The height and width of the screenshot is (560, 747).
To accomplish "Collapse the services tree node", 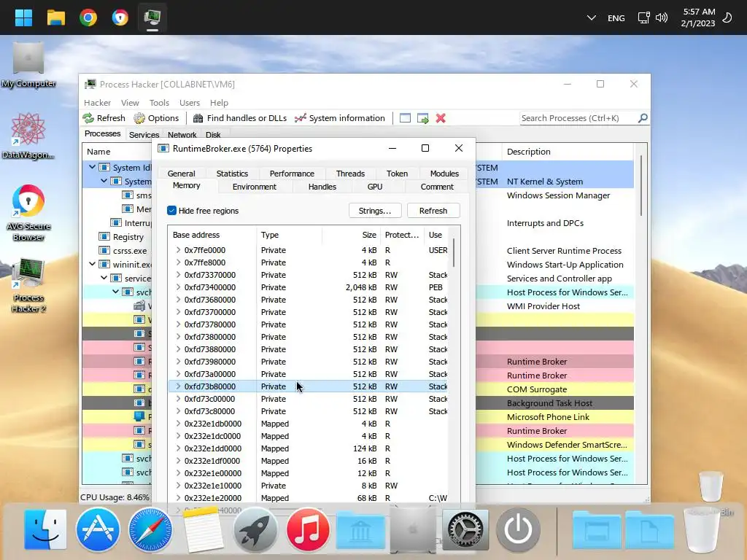I will click(104, 278).
